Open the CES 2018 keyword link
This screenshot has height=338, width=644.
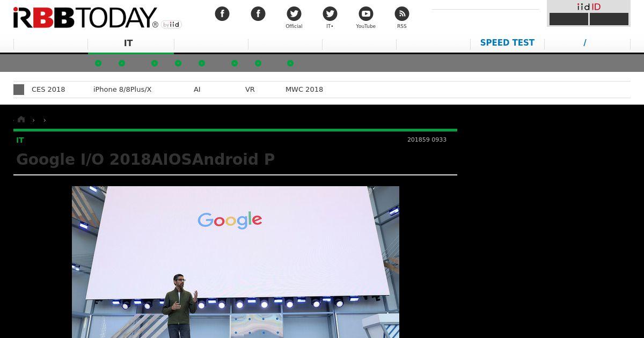48,90
